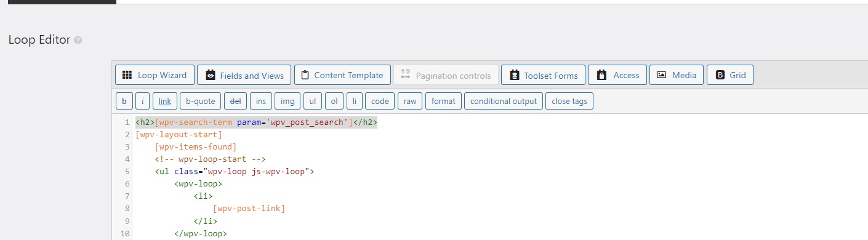Place cursor on the wpv-post-link line
Image resolution: width=868 pixels, height=240 pixels.
[x=249, y=209]
